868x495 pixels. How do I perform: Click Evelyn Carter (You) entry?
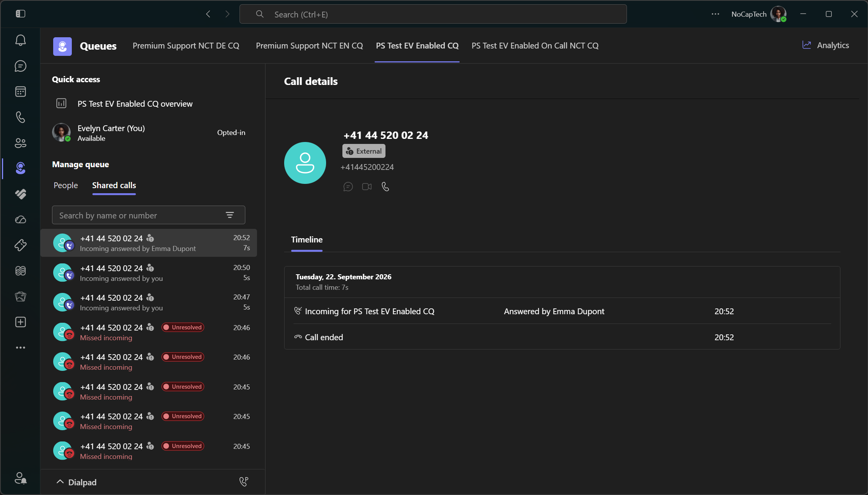tap(149, 133)
